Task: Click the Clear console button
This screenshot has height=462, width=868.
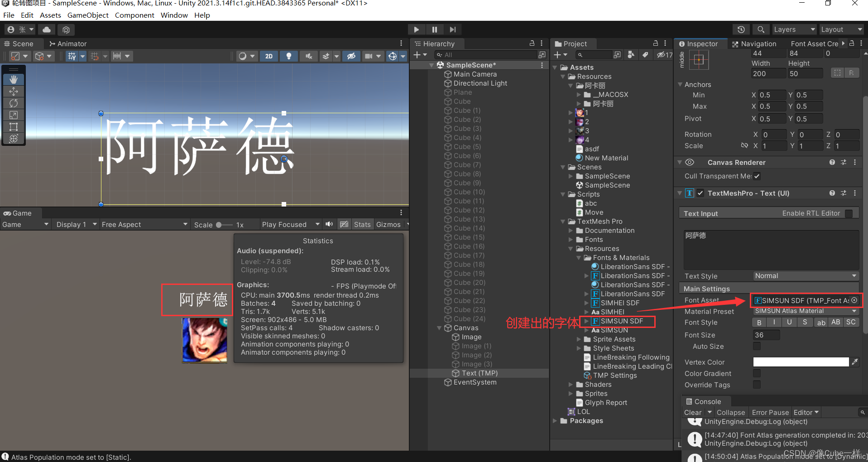Action: click(x=693, y=412)
